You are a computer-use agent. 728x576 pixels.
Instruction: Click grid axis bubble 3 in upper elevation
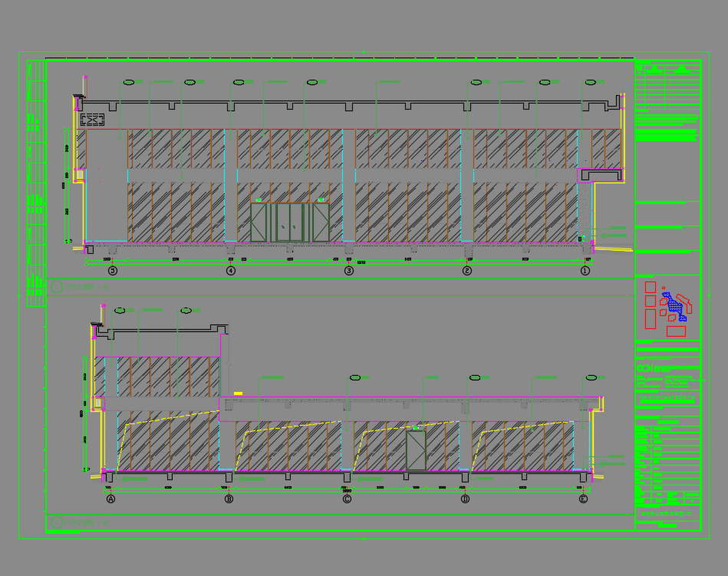point(349,271)
